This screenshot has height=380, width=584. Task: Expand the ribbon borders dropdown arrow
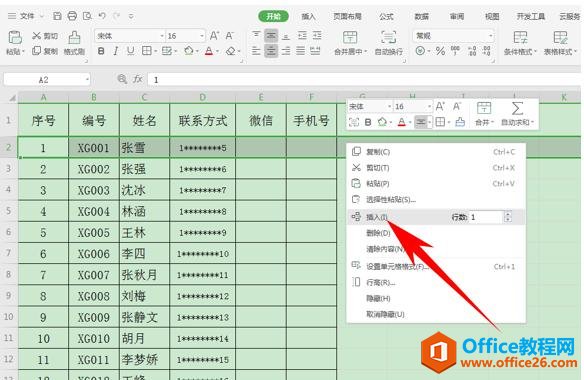click(x=155, y=51)
